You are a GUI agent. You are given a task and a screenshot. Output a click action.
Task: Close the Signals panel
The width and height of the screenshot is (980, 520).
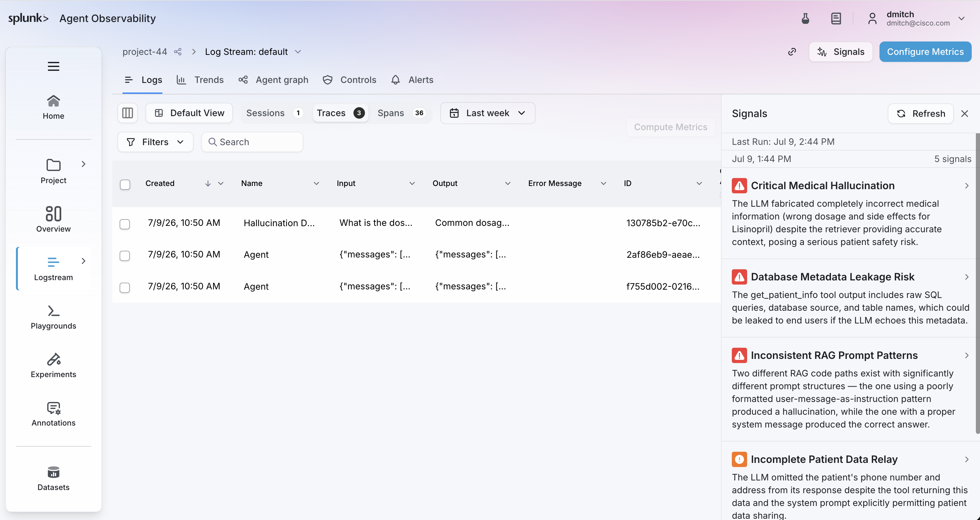coord(964,113)
